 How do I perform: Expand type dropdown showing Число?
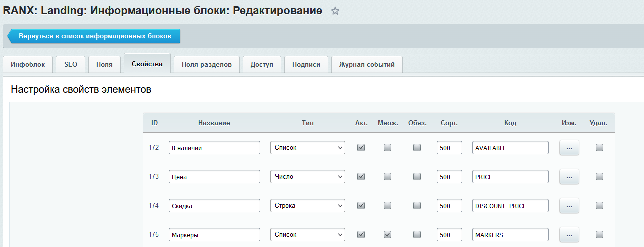(x=307, y=177)
